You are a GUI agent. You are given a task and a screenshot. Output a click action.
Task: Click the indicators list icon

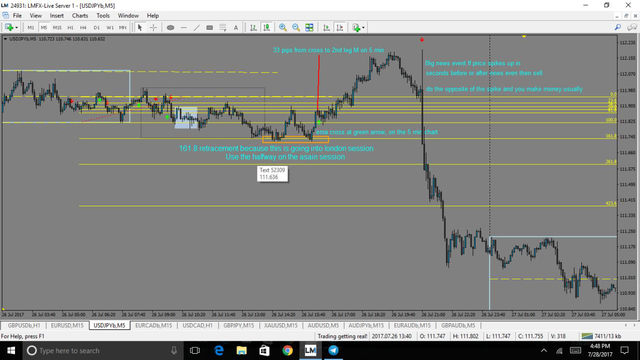pos(356,27)
